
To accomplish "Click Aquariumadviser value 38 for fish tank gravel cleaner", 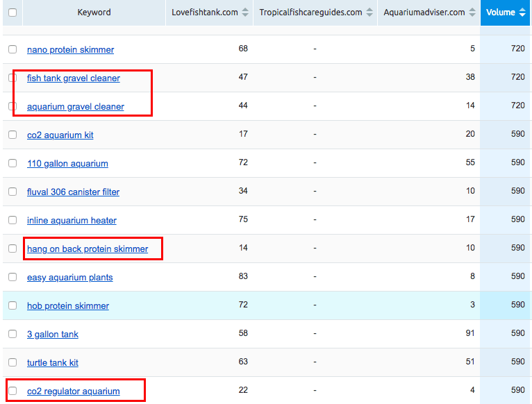I will 470,77.
